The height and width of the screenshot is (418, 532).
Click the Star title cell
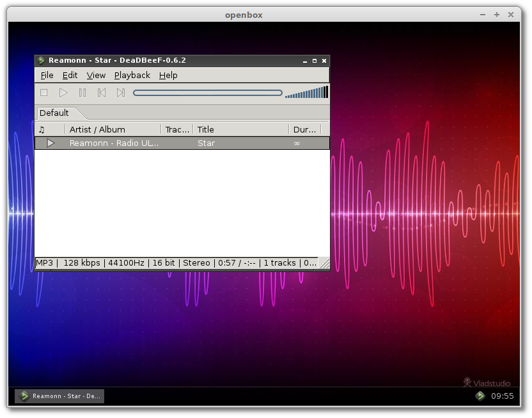pos(207,143)
